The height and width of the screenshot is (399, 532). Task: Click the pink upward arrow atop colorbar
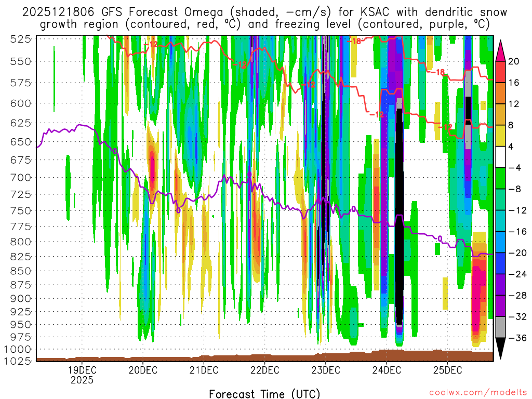click(x=500, y=51)
